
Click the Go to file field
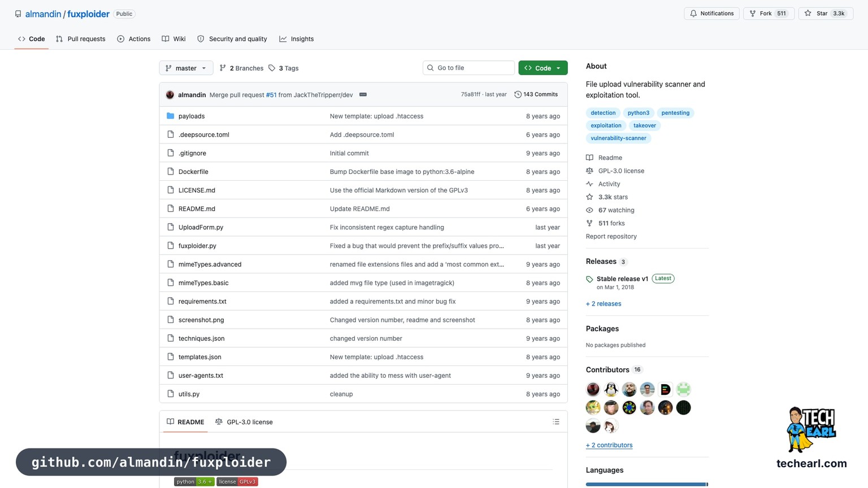point(468,68)
